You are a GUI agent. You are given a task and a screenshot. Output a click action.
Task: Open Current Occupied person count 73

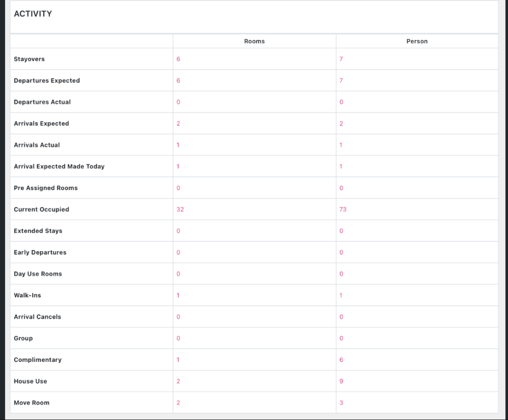(x=343, y=210)
